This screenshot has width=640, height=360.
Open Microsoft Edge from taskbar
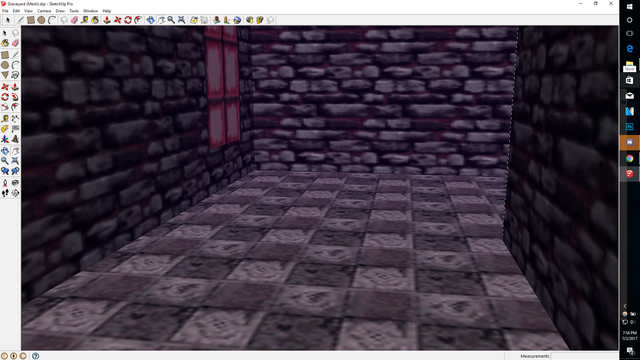click(x=629, y=49)
